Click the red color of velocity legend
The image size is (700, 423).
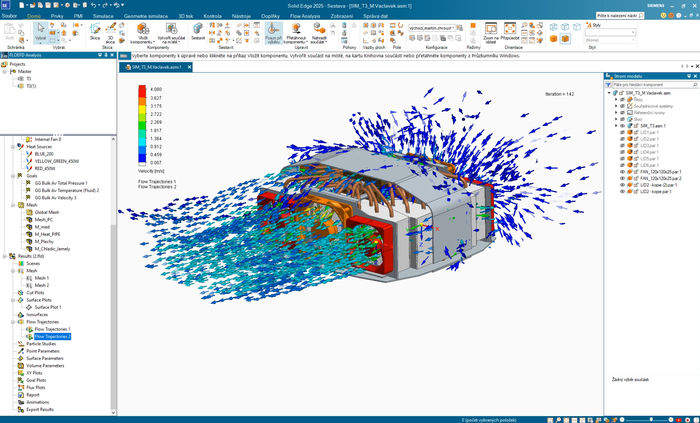(142, 91)
